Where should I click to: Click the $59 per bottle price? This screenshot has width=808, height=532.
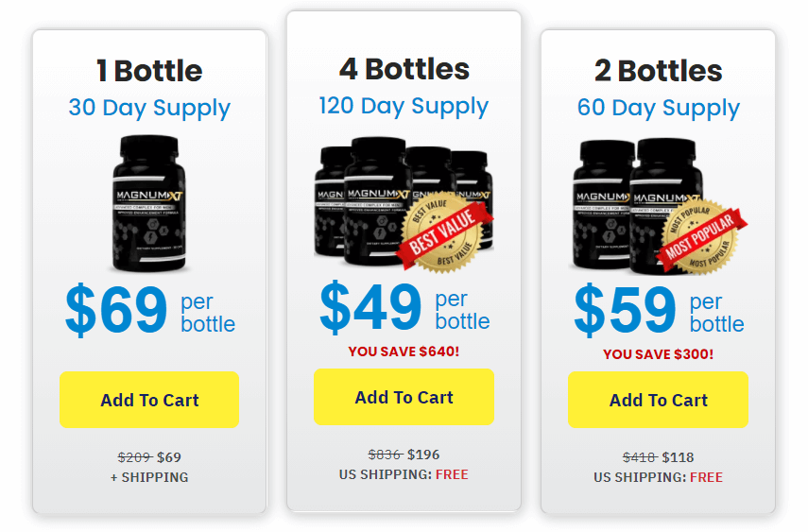(x=659, y=310)
